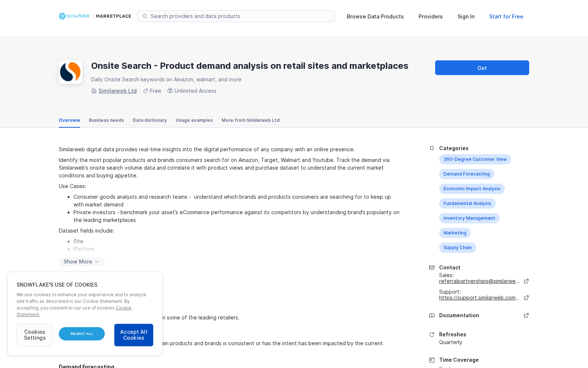Click the Similarweb product logo

point(71,72)
